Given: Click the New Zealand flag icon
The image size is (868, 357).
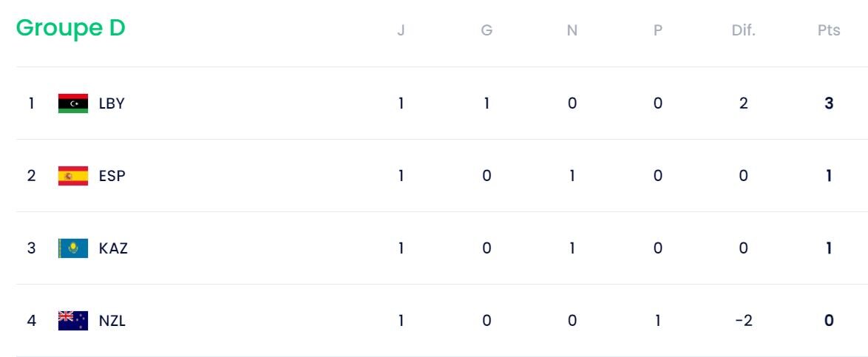Looking at the screenshot, I should [72, 321].
